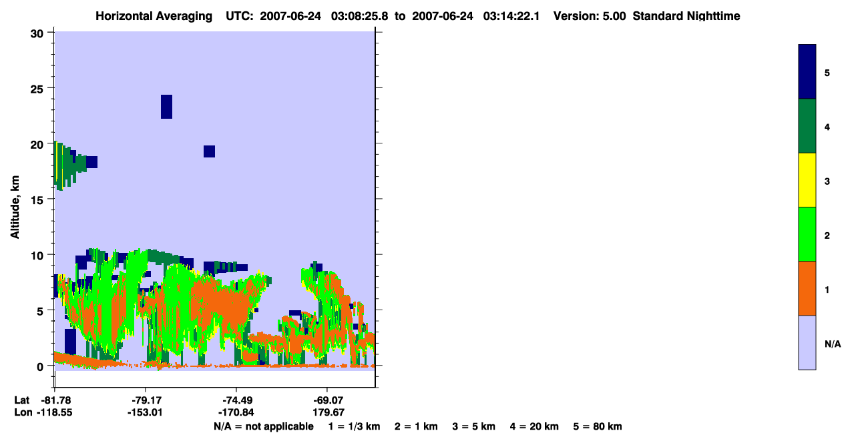
Task: Click longitude value -170.84
Action: point(236,412)
